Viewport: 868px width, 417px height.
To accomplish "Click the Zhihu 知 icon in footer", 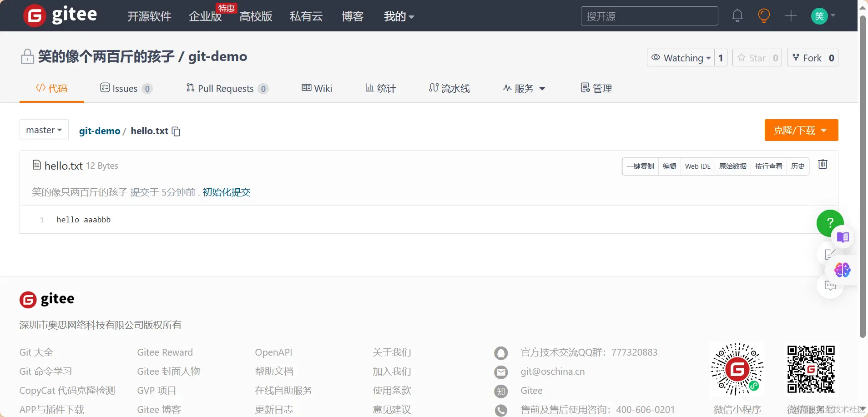I will click(501, 391).
